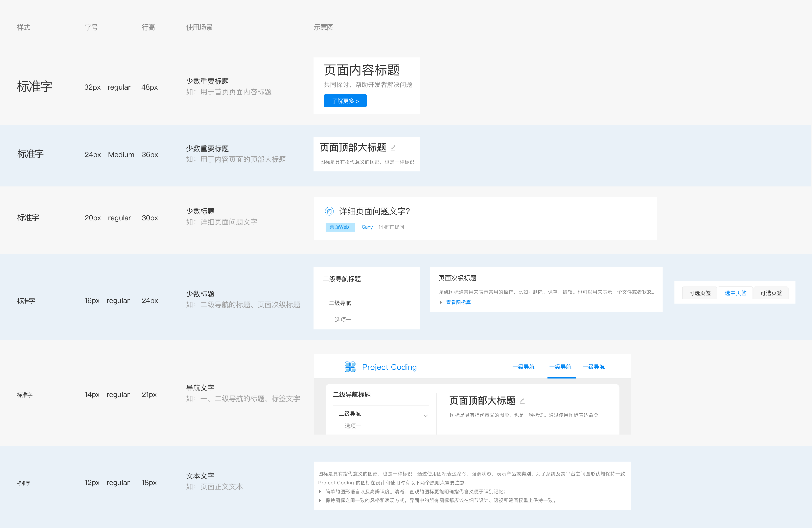This screenshot has width=812, height=528.
Task: Click the 示意图 column header
Action: [x=323, y=27]
